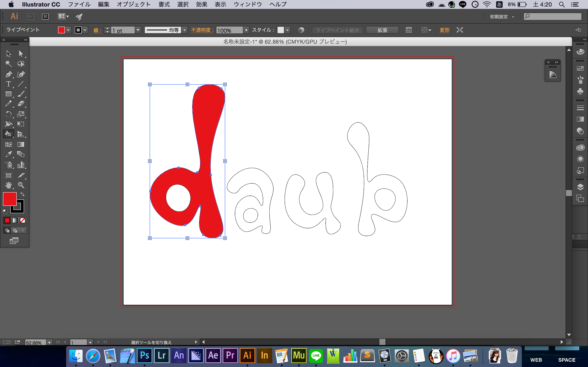Click the red fill color swatch
This screenshot has width=588, height=367.
(x=10, y=199)
